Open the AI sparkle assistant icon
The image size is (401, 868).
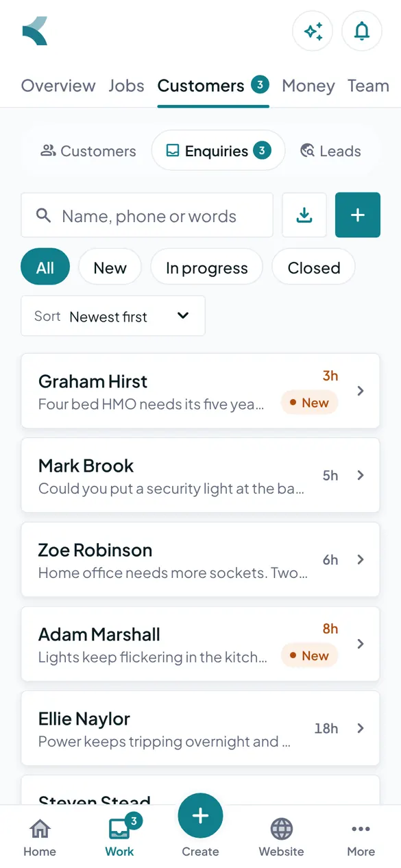(x=313, y=31)
